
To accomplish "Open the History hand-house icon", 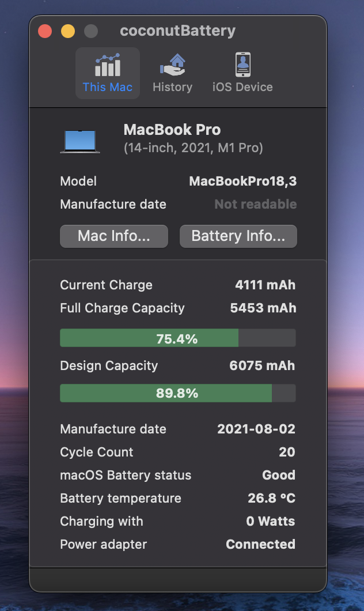I will coord(172,65).
